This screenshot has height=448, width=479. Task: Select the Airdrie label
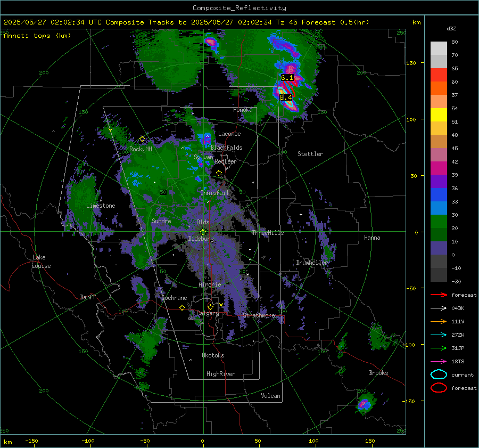click(x=210, y=284)
